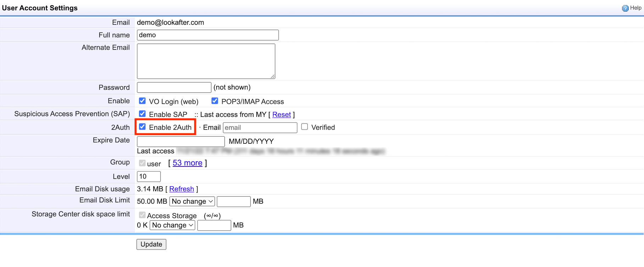Click the Help icon
This screenshot has height=267, width=644.
point(625,8)
